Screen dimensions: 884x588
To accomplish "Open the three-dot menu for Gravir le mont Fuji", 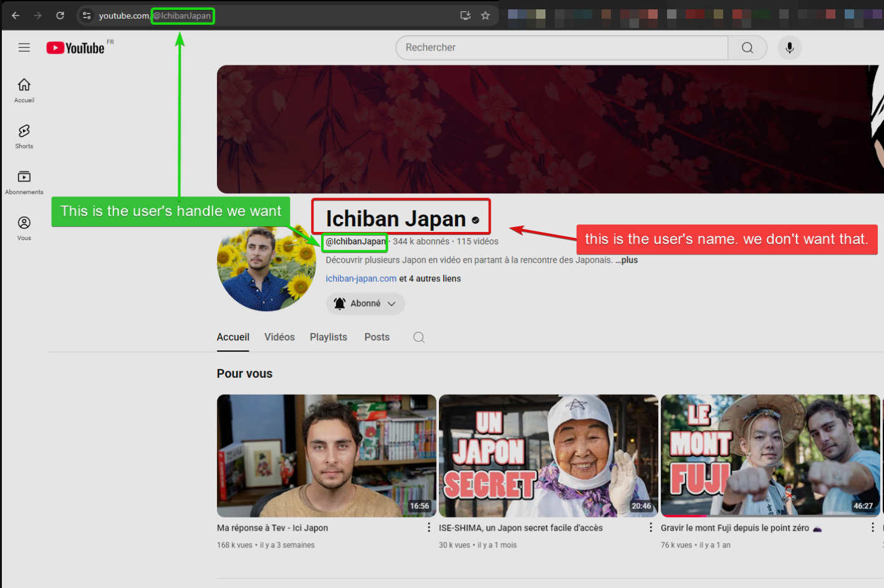I will click(873, 528).
